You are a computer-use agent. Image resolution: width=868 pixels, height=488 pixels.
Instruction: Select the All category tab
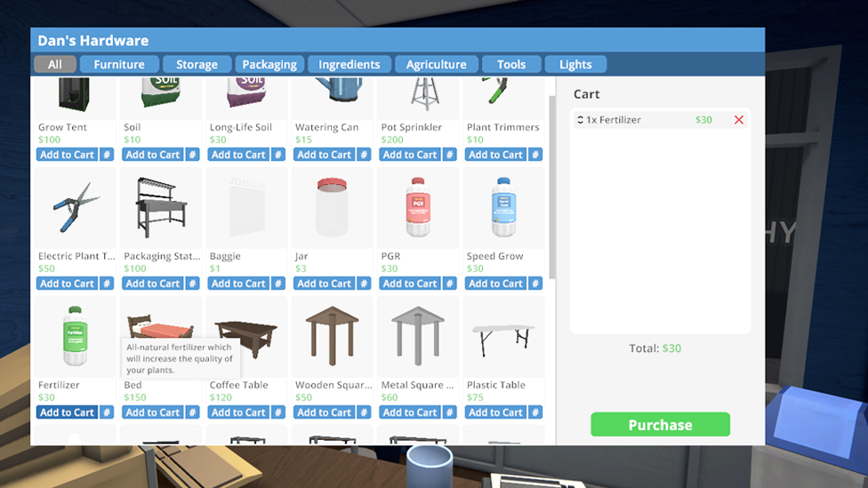pyautogui.click(x=55, y=64)
